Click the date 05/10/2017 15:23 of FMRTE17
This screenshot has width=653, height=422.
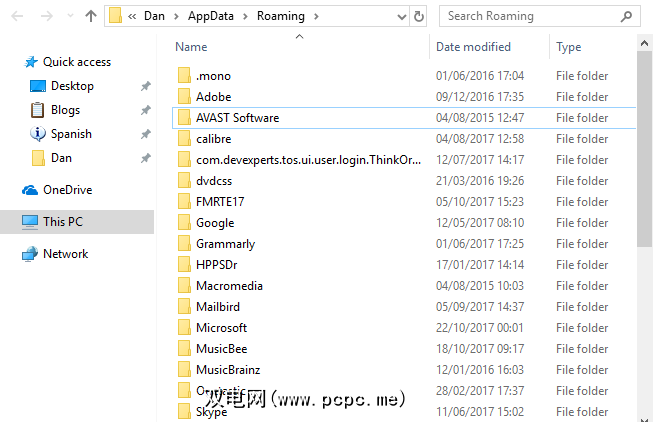click(480, 202)
